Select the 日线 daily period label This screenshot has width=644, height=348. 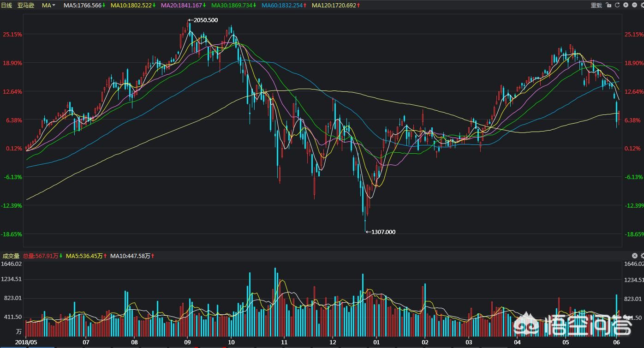pos(6,5)
